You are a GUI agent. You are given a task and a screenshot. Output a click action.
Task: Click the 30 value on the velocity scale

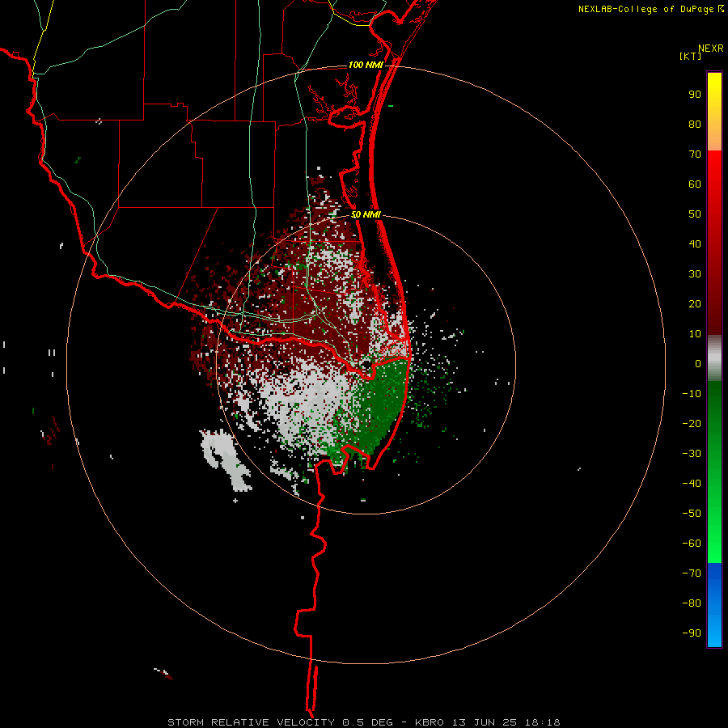point(695,274)
